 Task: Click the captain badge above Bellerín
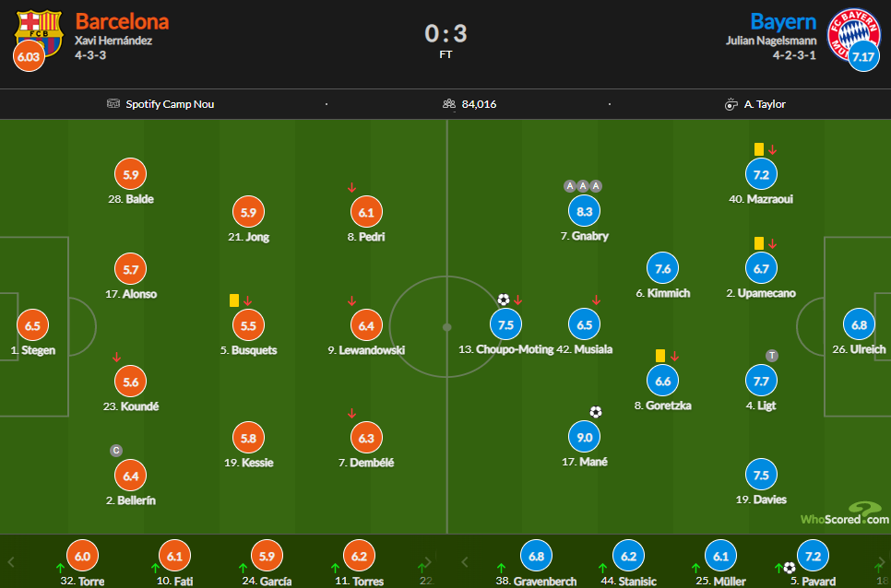[x=116, y=451]
